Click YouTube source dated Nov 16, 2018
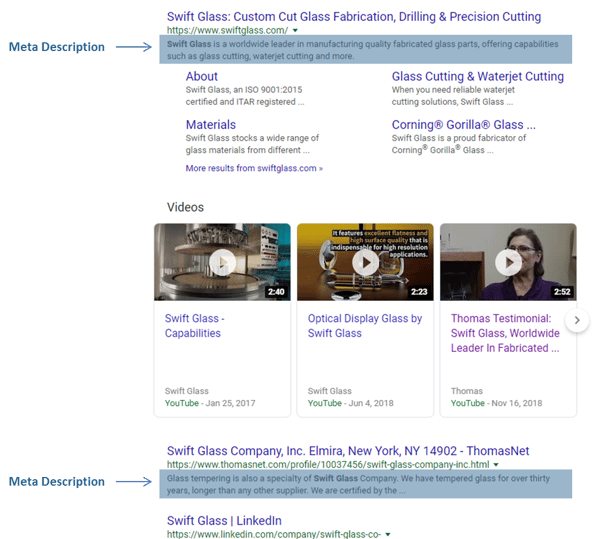The image size is (600, 539). 468,403
